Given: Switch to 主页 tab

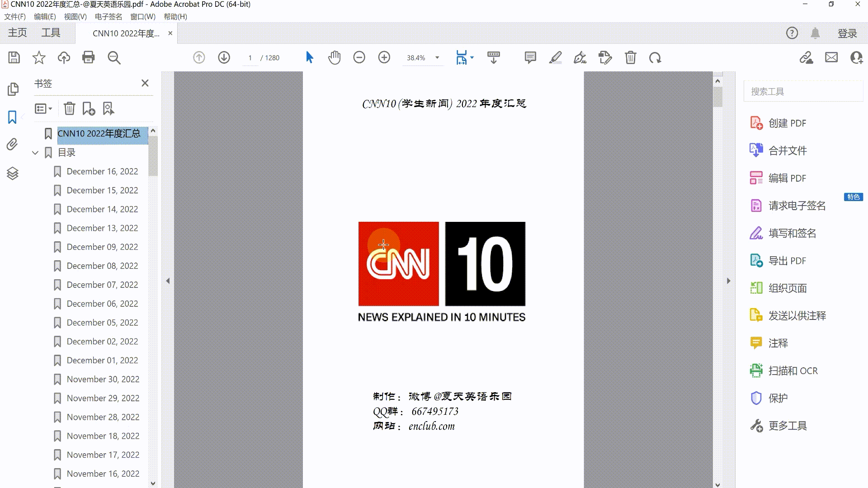Looking at the screenshot, I should point(17,33).
